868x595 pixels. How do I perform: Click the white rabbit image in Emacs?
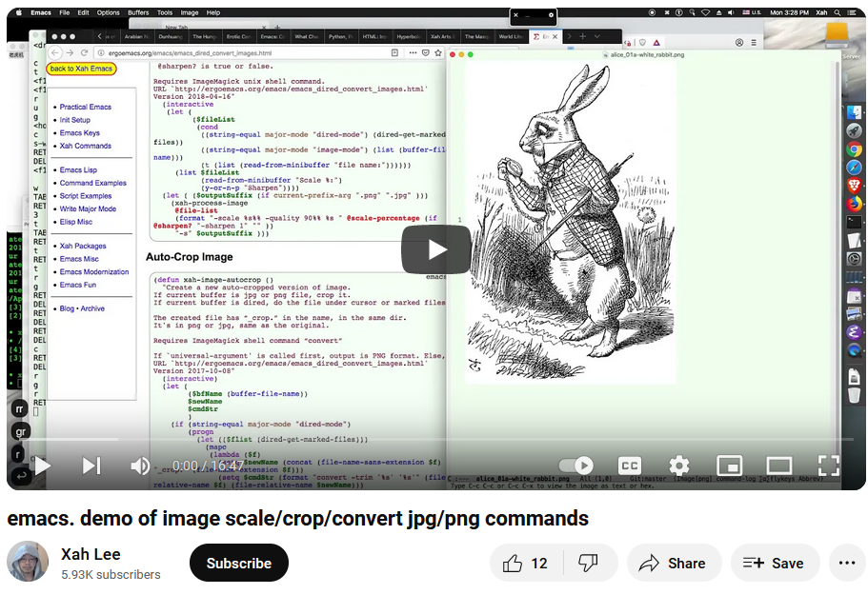pos(570,221)
